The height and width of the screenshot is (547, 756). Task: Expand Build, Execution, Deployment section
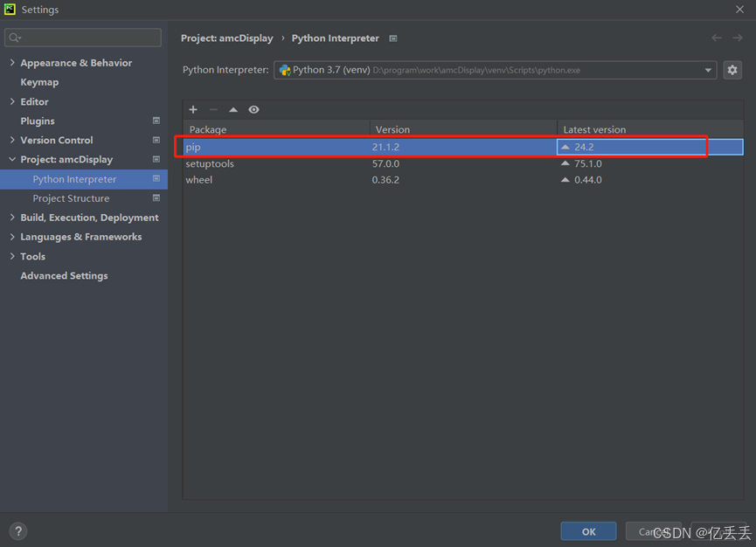click(x=12, y=218)
